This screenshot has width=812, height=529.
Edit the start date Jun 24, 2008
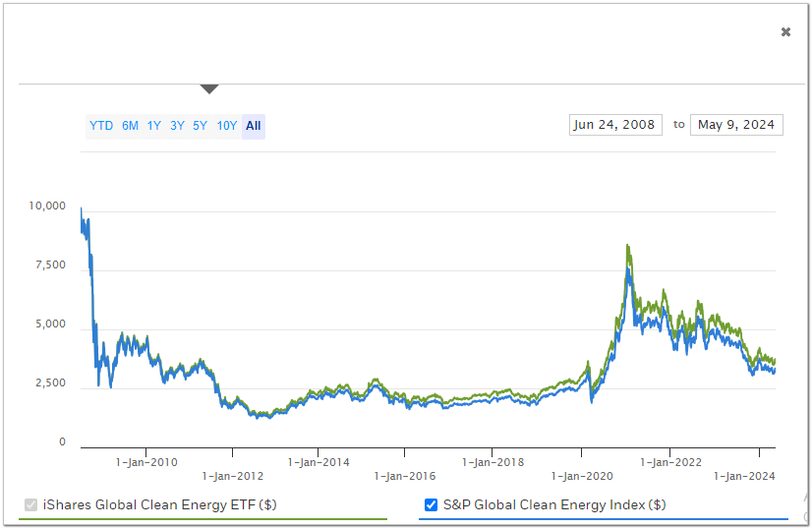615,125
